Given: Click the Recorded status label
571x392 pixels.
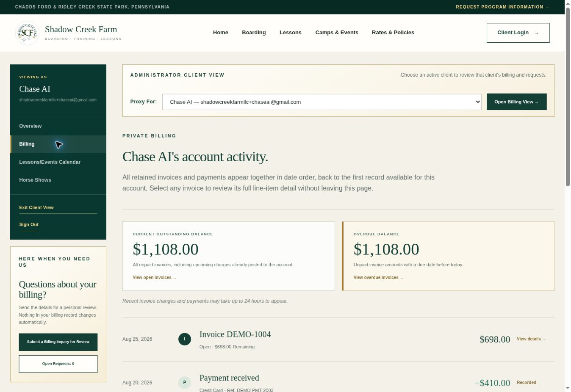Looking at the screenshot, I should coord(527,383).
